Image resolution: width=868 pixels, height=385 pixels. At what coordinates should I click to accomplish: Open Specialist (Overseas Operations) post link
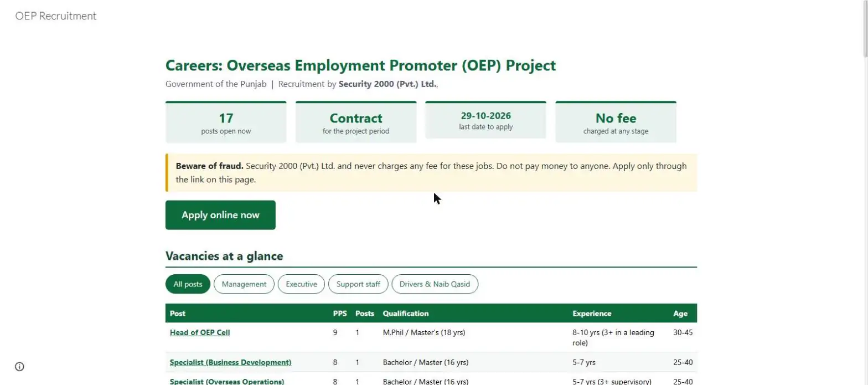227,381
